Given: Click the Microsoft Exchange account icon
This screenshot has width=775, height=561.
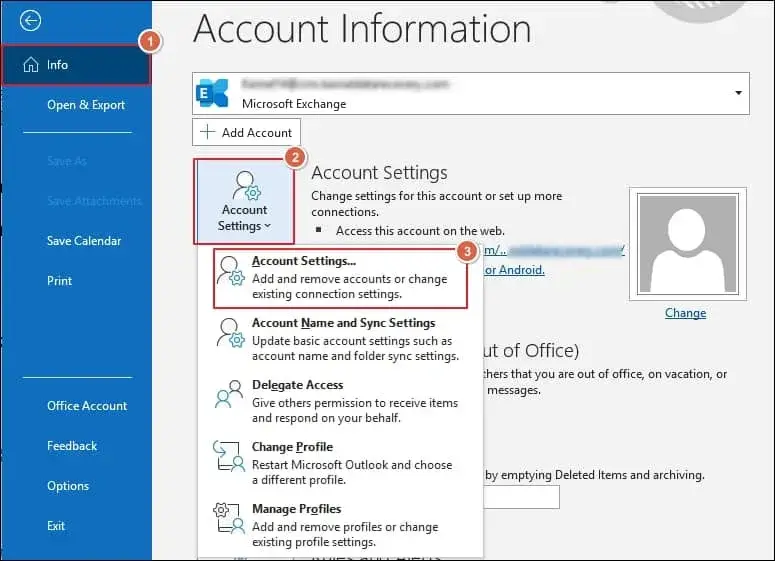Looking at the screenshot, I should [213, 93].
